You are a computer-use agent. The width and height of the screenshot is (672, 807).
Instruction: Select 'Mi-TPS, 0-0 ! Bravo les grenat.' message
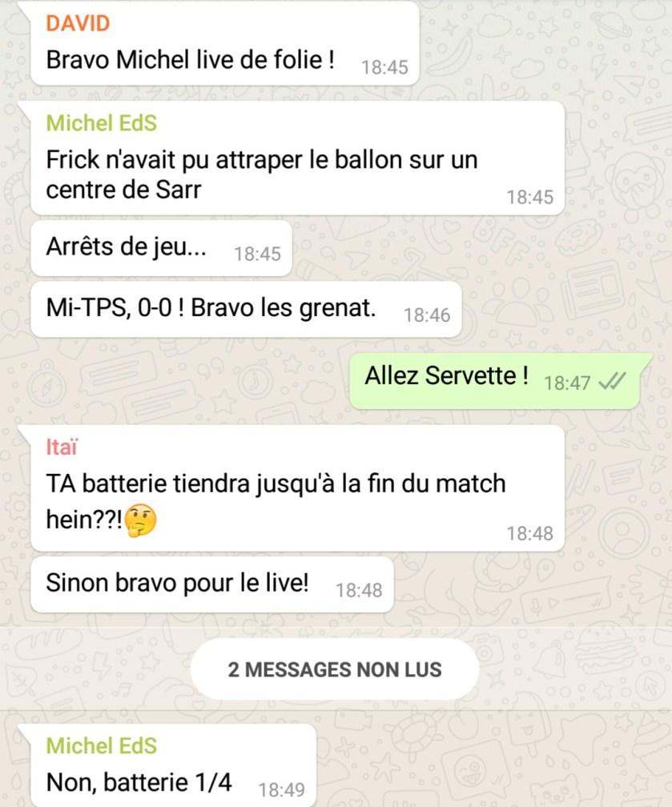(246, 309)
